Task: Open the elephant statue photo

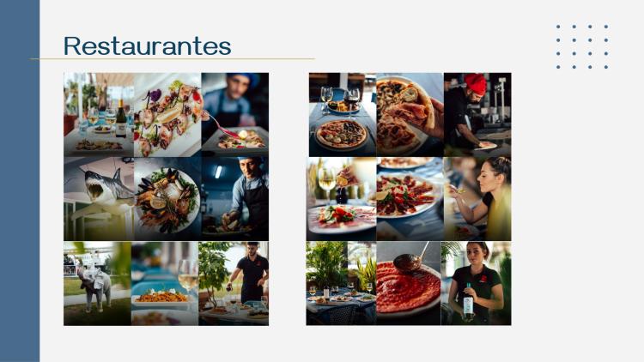Action: click(97, 284)
